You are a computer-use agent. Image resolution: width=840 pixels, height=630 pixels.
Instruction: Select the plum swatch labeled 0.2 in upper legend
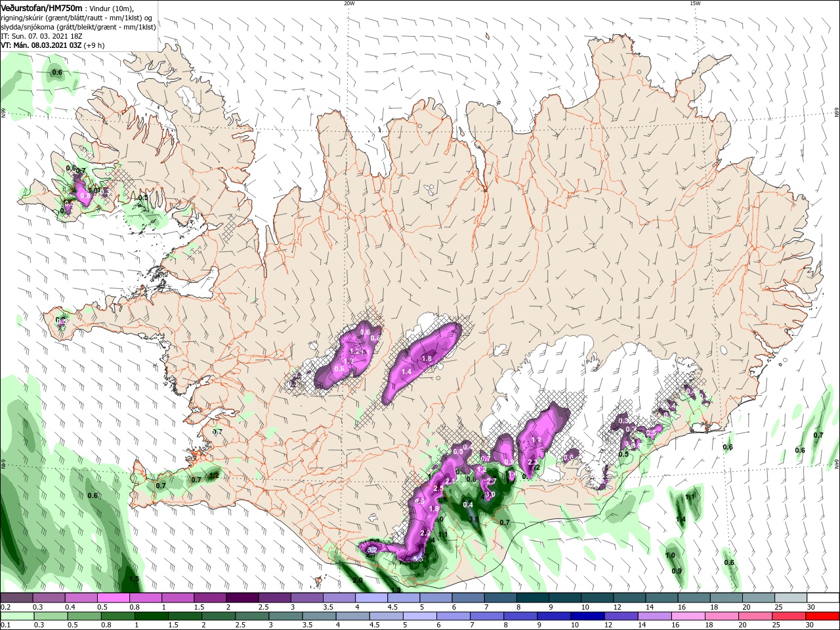[x=16, y=598]
